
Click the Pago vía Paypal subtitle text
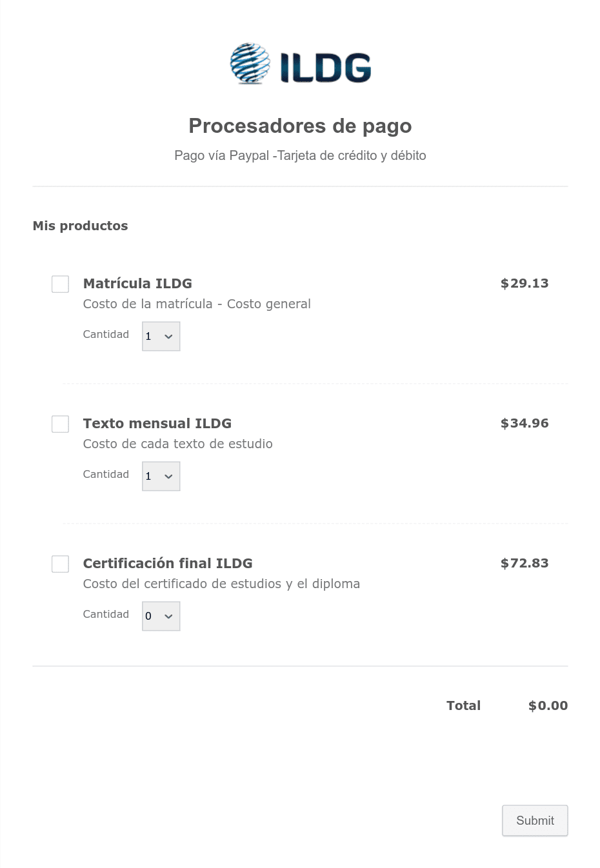(x=300, y=155)
